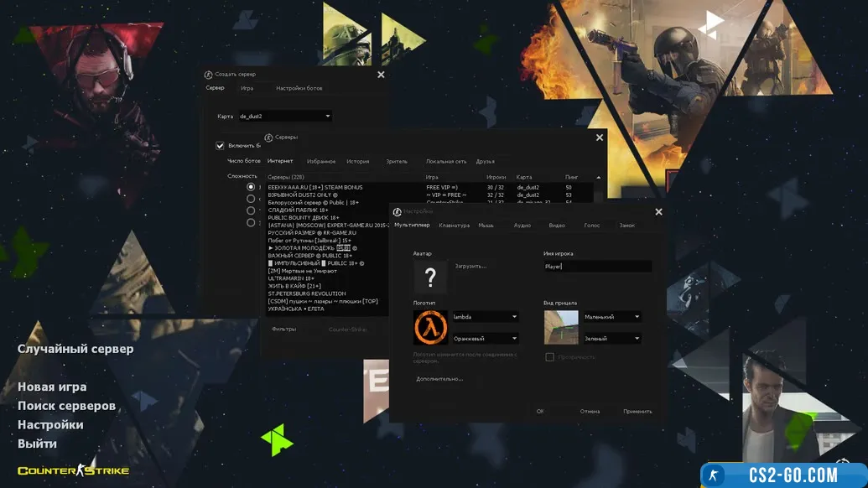
Task: Click the crosshair preview thumbnail
Action: tap(560, 327)
